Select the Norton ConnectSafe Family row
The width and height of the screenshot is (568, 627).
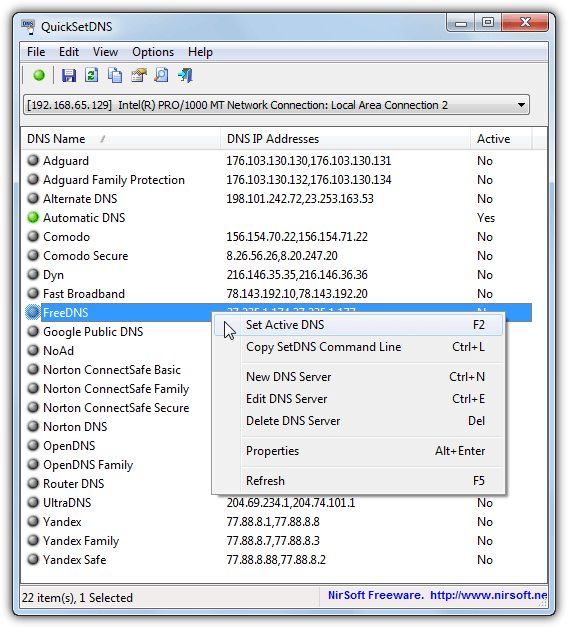tap(116, 389)
